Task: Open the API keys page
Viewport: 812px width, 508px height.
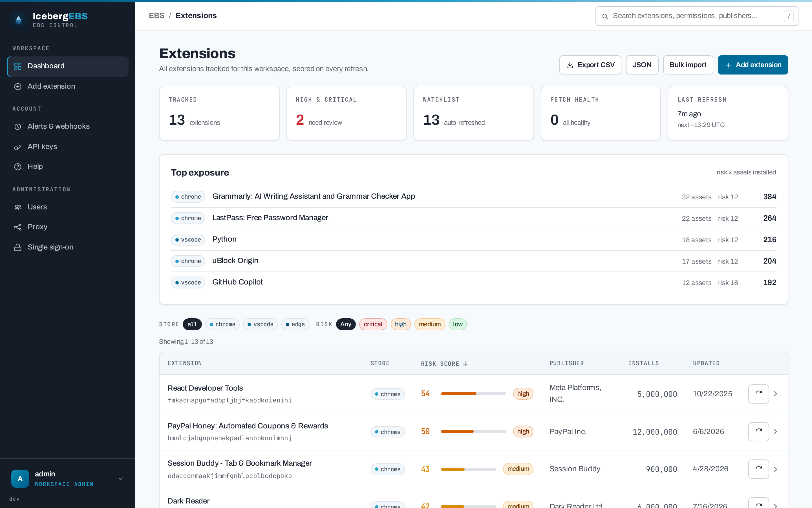Action: (x=68, y=147)
